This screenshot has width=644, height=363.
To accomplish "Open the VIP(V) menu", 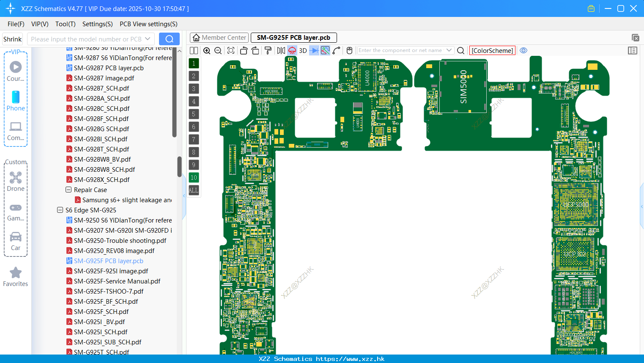I will tap(40, 24).
